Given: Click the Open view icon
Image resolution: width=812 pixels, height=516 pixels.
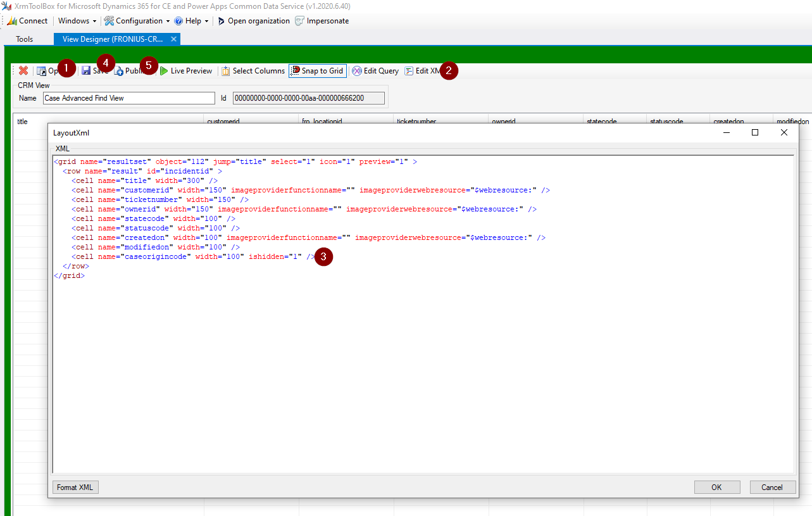Looking at the screenshot, I should [x=41, y=71].
